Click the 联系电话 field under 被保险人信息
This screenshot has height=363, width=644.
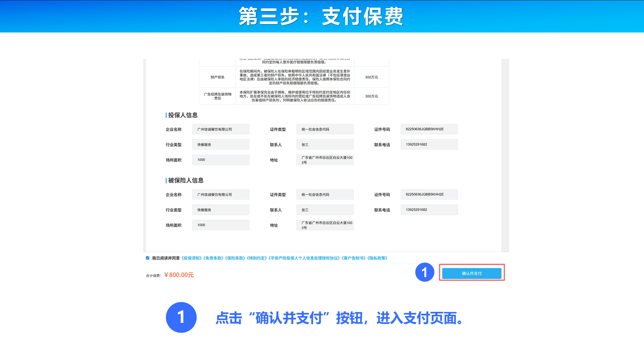429,210
